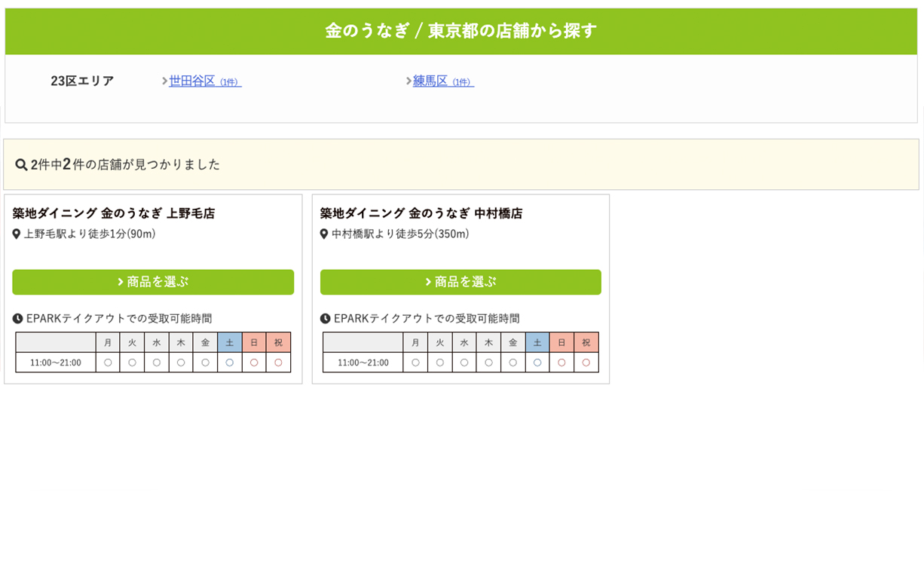Click Monday availability circle for 上野毛店
Image resolution: width=924 pixels, height=575 pixels.
(108, 362)
